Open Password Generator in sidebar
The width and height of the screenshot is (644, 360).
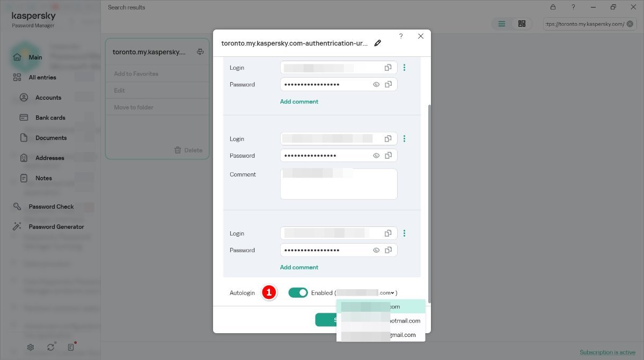(56, 226)
